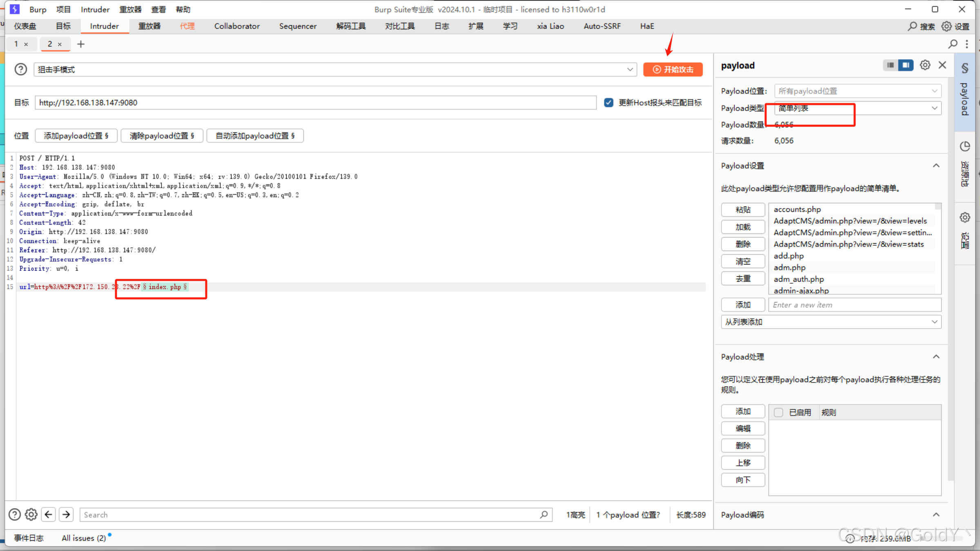Switch payload panel to the side-by-side layout toggle
The height and width of the screenshot is (551, 980).
click(x=906, y=65)
